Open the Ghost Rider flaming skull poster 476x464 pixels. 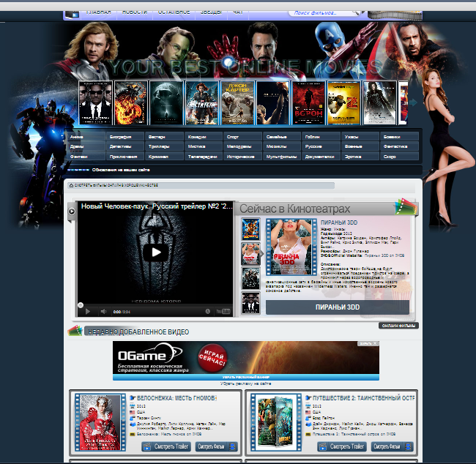(131, 103)
